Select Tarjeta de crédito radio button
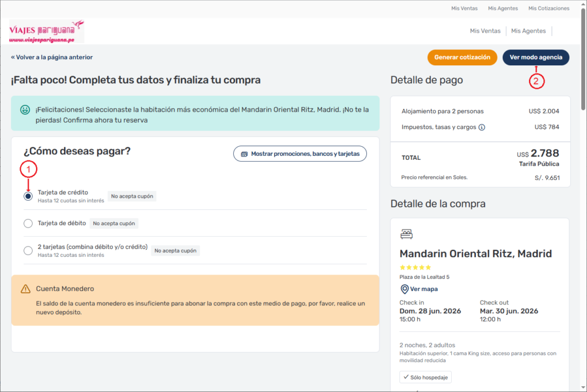The image size is (587, 392). (28, 196)
